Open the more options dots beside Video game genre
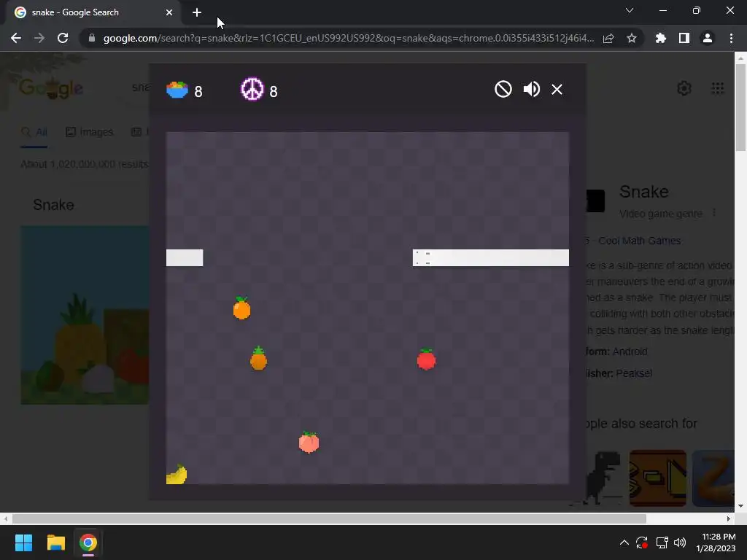This screenshot has height=560, width=747. [x=714, y=213]
